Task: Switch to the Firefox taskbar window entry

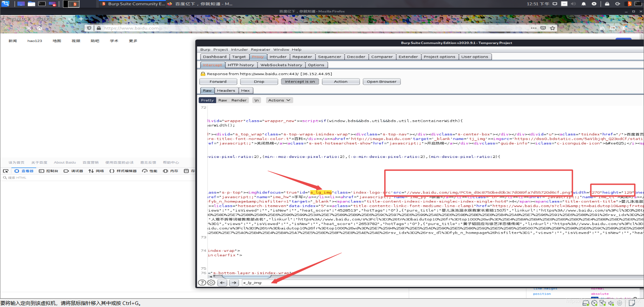Action: [x=200, y=4]
